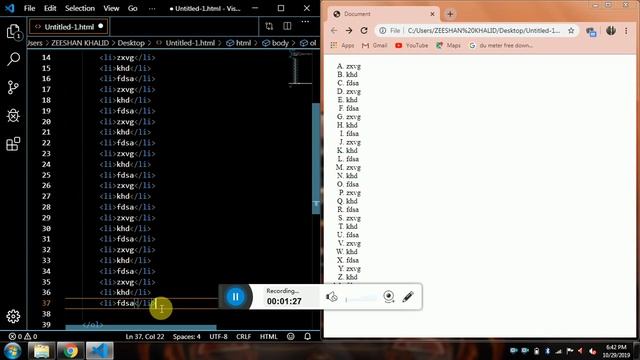Image resolution: width=640 pixels, height=360 pixels.
Task: Bookmark this page with the star icon
Action: click(571, 31)
